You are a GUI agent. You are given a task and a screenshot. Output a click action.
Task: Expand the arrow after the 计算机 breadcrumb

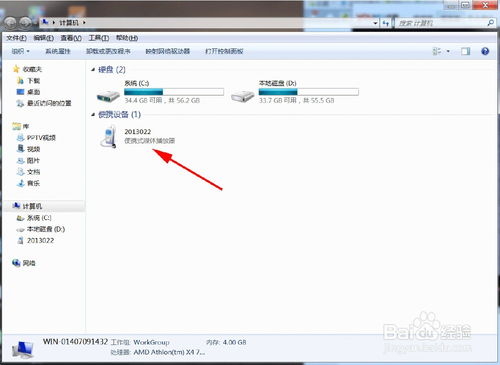click(84, 23)
